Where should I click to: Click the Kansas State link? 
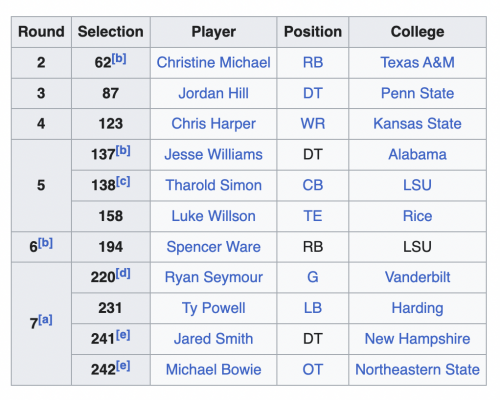coord(417,124)
